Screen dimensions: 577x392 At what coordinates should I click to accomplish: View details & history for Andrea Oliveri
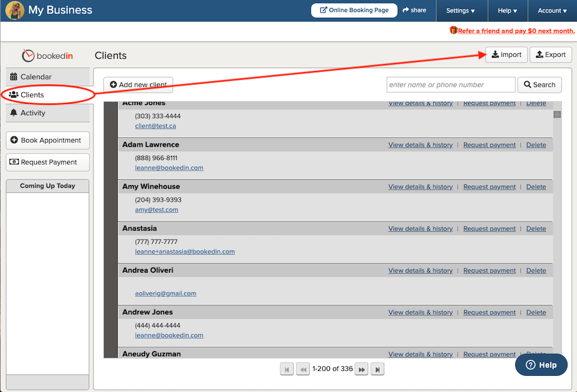click(420, 270)
